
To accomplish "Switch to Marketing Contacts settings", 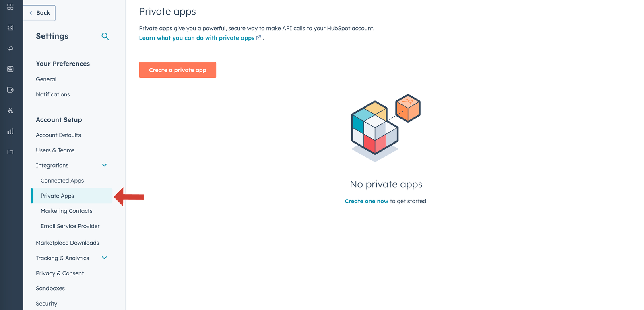I will tap(66, 210).
